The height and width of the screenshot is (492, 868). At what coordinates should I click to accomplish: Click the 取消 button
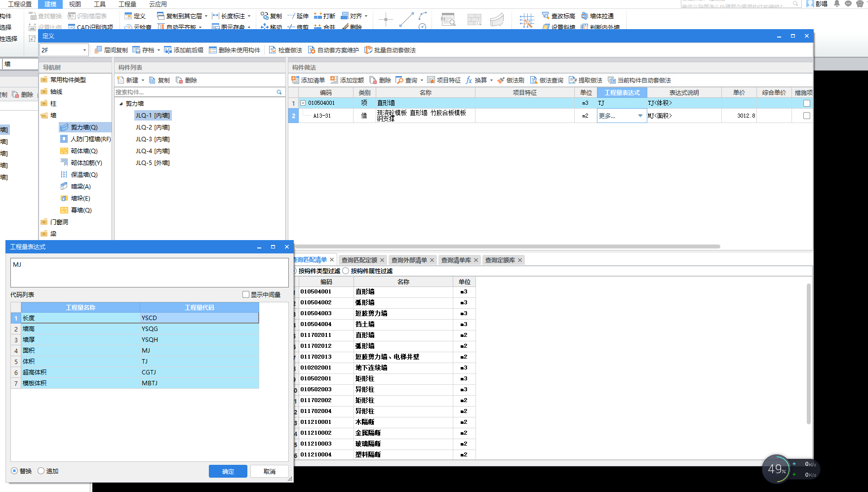tap(270, 471)
